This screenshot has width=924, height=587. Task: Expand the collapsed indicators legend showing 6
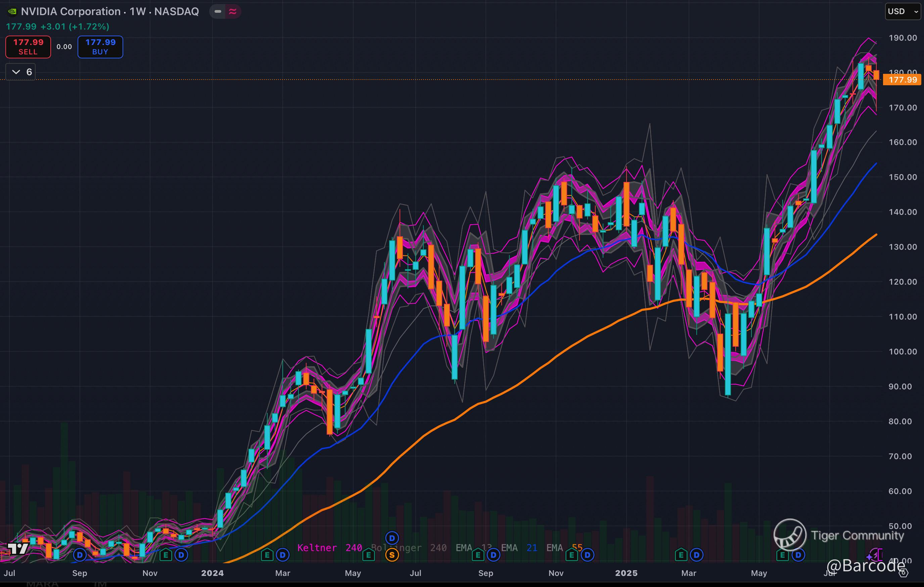tap(21, 72)
